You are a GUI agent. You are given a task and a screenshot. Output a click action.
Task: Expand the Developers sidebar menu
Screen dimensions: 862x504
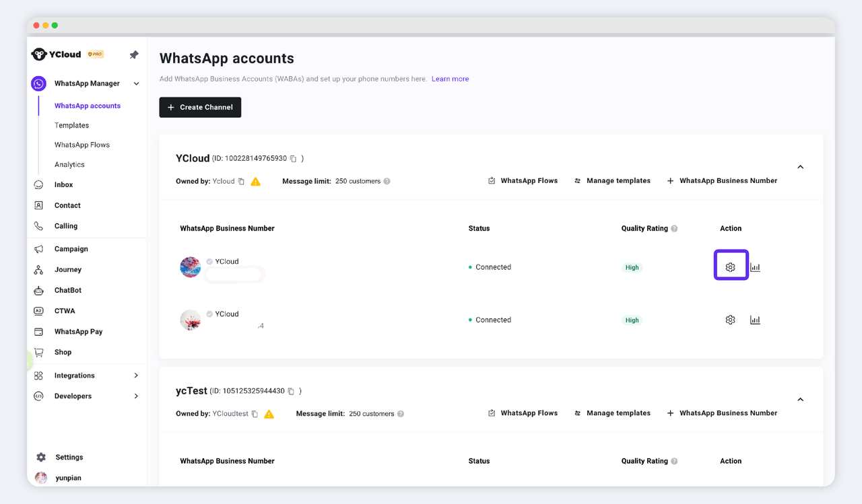click(x=136, y=396)
